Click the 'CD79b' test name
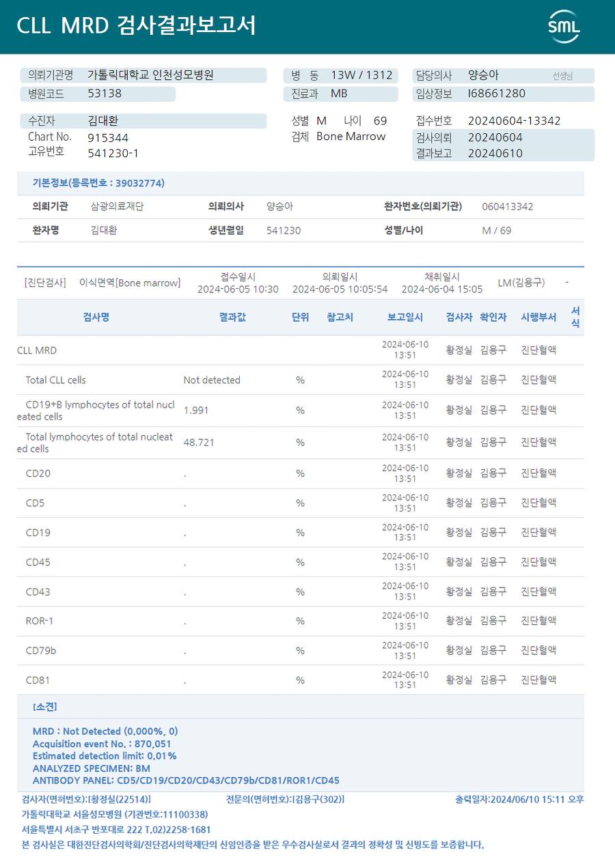This screenshot has width=615, height=868. [41, 650]
